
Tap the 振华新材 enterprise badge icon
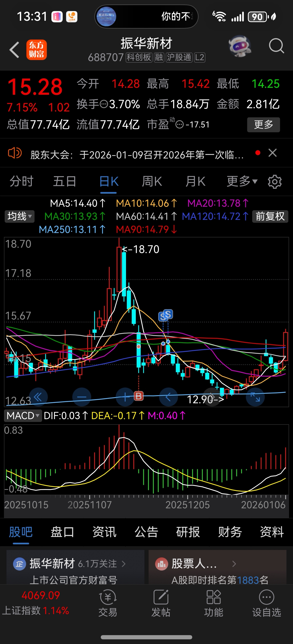(19, 564)
